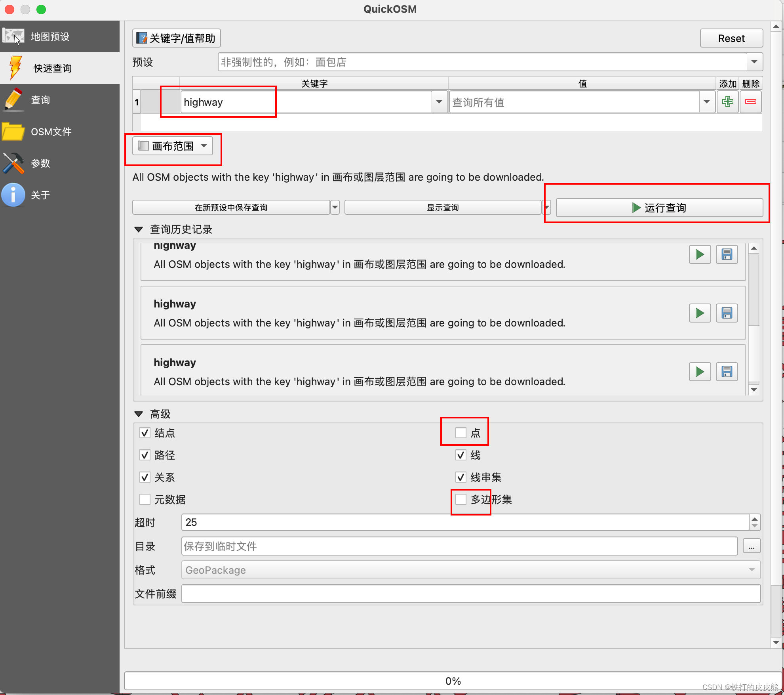Screen dimensions: 784x695
Task: Save the first highway history entry
Action: coord(727,254)
